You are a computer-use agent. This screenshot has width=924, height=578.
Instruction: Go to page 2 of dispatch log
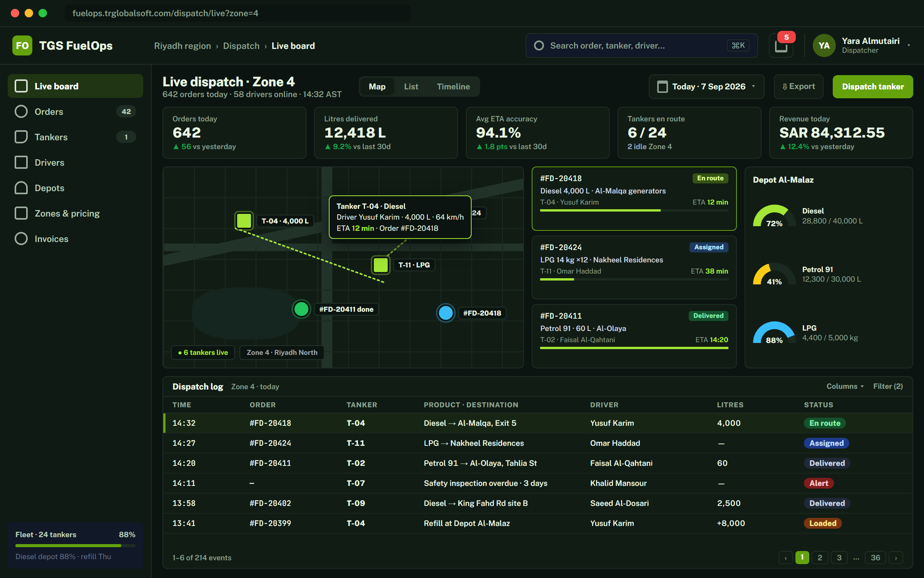coord(820,558)
